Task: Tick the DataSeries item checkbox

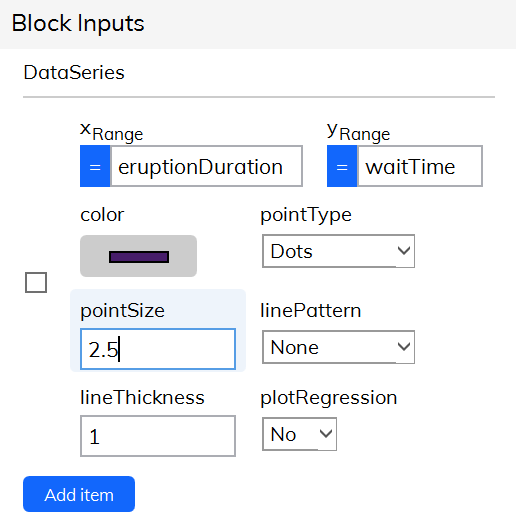Action: pyautogui.click(x=36, y=282)
